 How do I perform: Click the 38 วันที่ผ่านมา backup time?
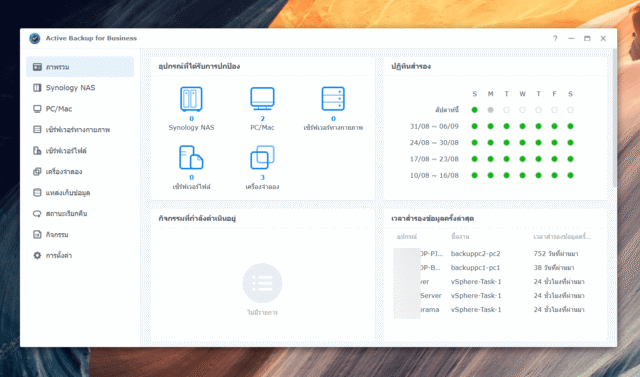554,268
